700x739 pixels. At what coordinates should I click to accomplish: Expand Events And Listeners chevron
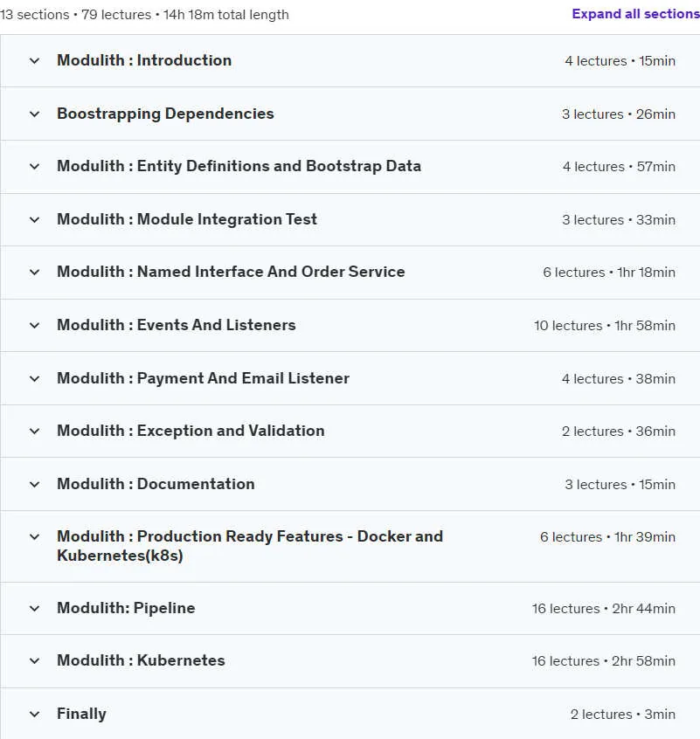(x=34, y=325)
